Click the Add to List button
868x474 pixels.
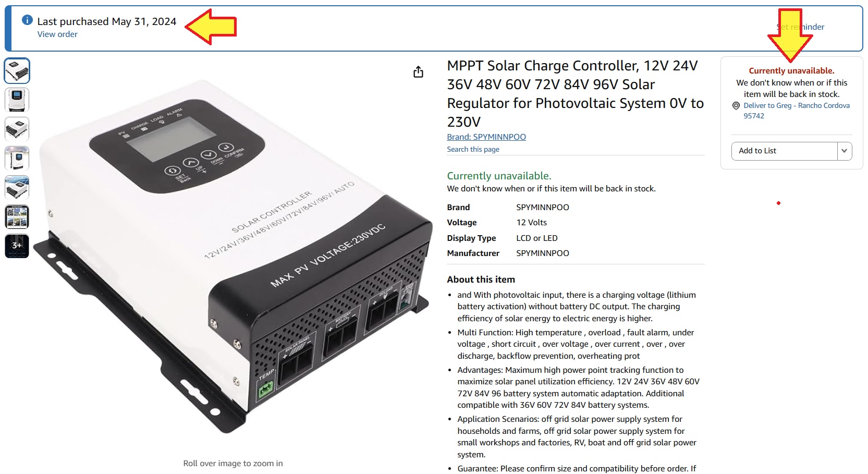[785, 151]
